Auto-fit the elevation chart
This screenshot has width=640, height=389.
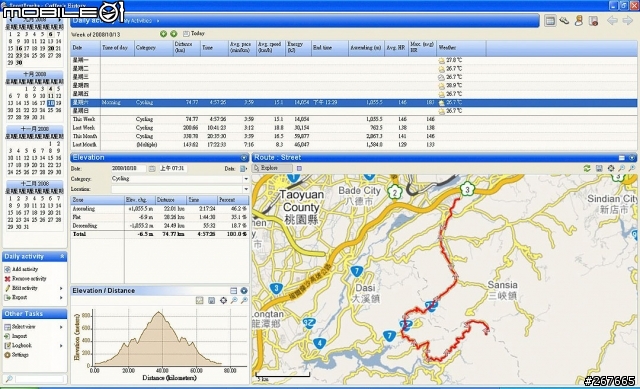point(223,300)
